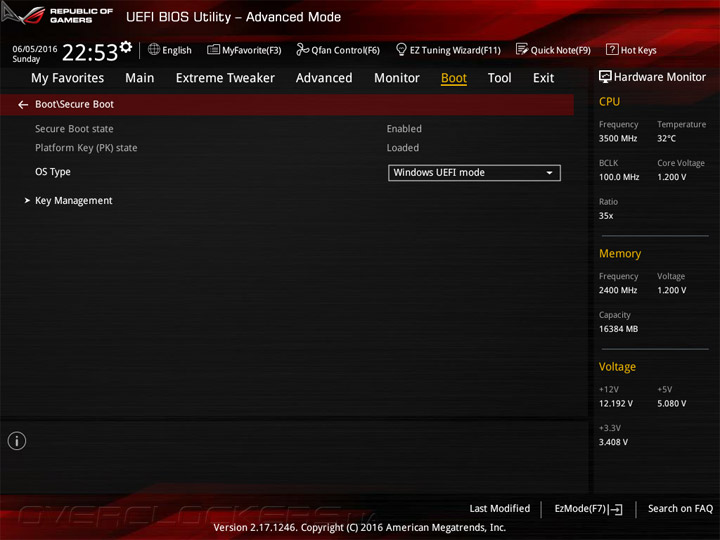The width and height of the screenshot is (720, 540).
Task: Open the Exit tab
Action: [543, 78]
